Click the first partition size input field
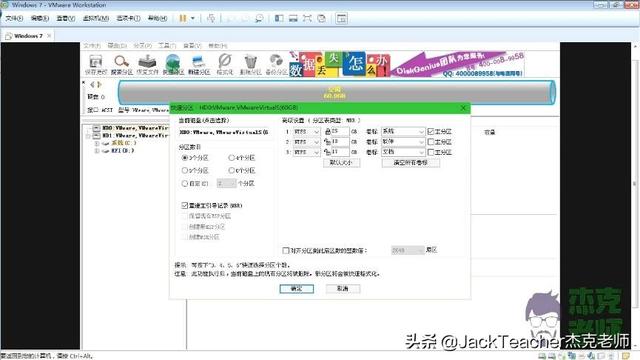The image size is (640, 360). tap(340, 131)
